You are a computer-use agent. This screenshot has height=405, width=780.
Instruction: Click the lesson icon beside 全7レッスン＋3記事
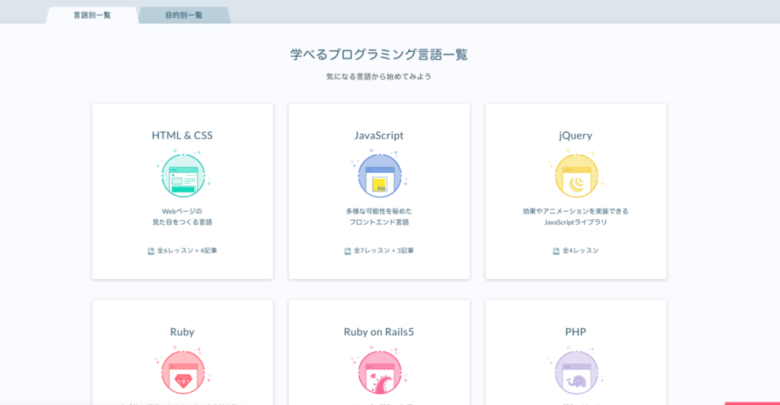[x=347, y=251]
